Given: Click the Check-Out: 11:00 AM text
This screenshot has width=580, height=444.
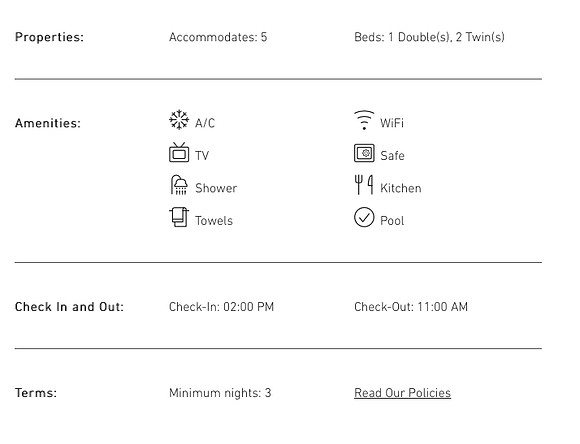Looking at the screenshot, I should pyautogui.click(x=411, y=307).
